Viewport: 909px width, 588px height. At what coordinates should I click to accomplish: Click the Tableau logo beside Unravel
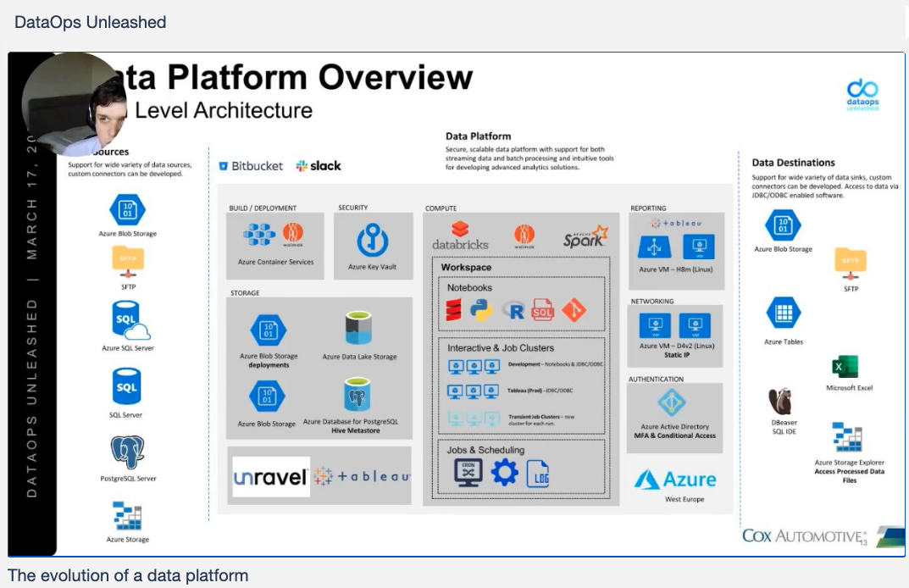point(362,476)
